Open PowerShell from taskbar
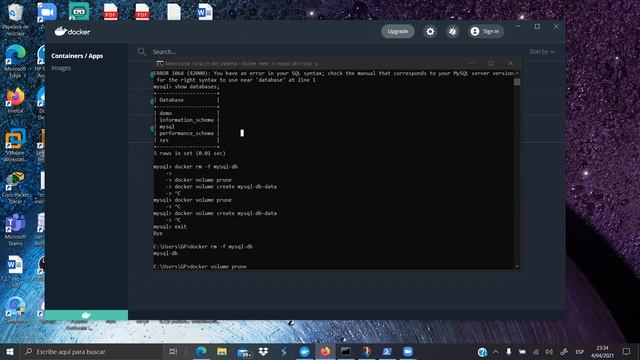 387,351
